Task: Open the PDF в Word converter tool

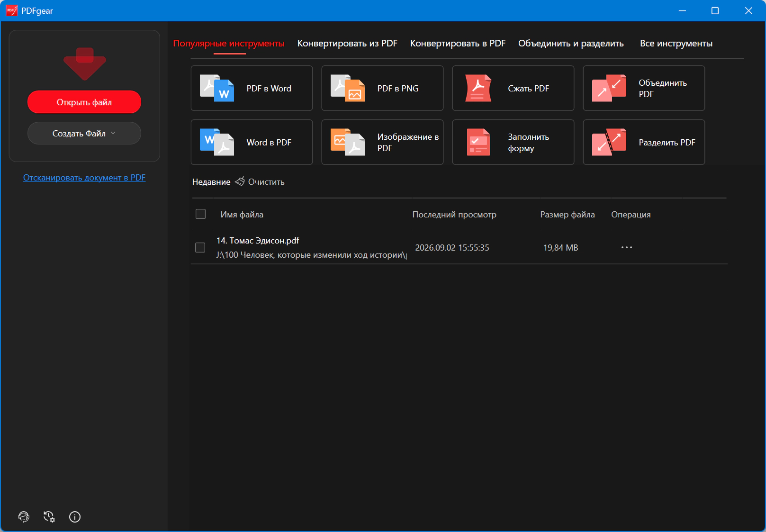Action: pos(252,88)
